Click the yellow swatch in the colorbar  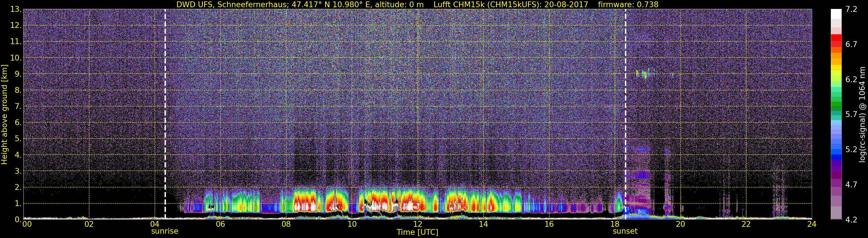tap(836, 67)
